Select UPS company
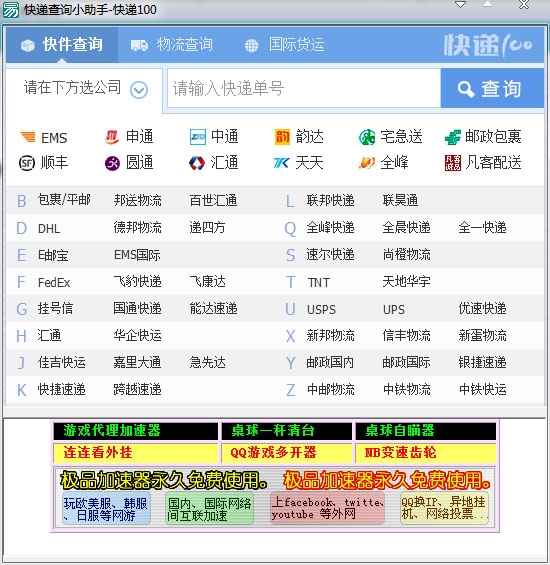Image resolution: width=550 pixels, height=565 pixels. click(394, 310)
